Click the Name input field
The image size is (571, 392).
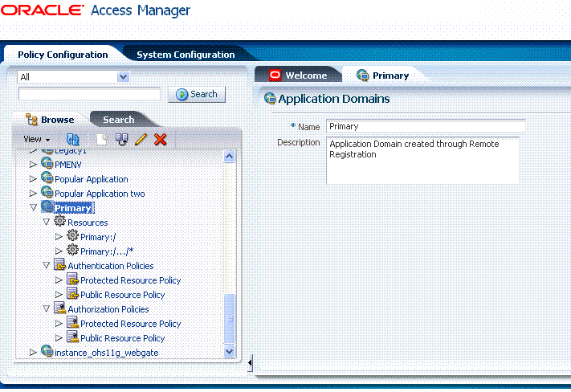426,126
